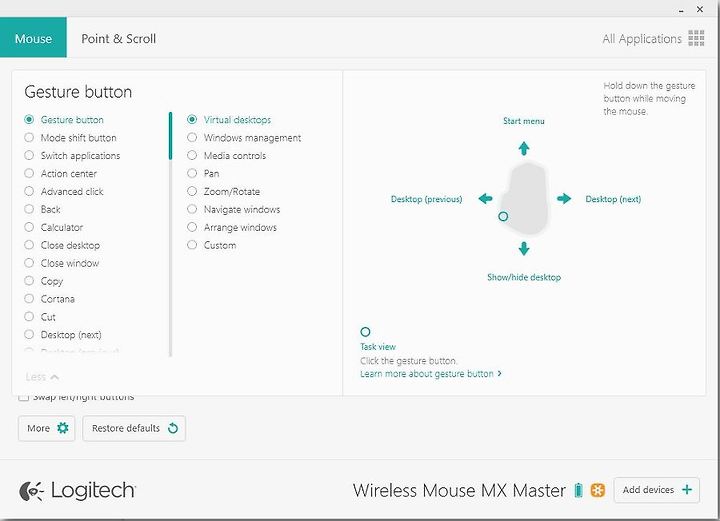
Task: Click the gear icon on More button
Action: tap(62, 428)
